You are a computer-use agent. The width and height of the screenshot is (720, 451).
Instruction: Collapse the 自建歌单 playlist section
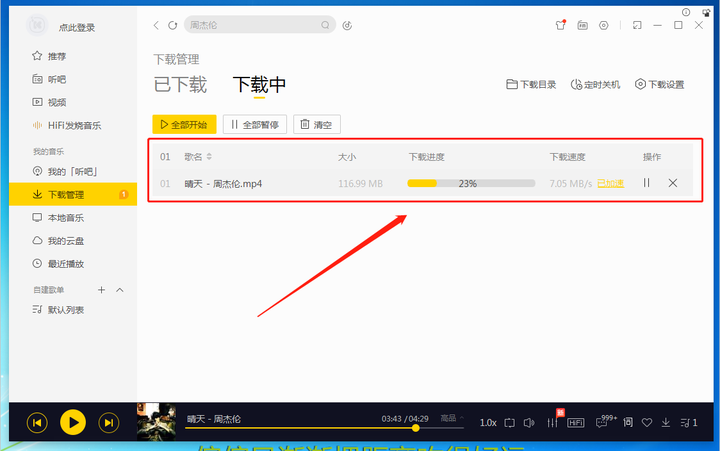tap(120, 290)
